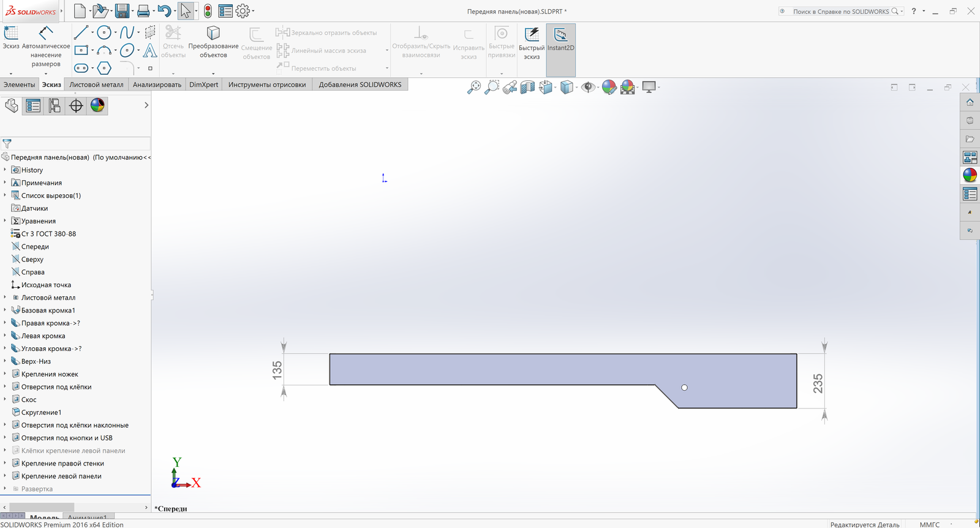Select the Spline sketch tool
Image resolution: width=980 pixels, height=528 pixels.
[x=127, y=32]
